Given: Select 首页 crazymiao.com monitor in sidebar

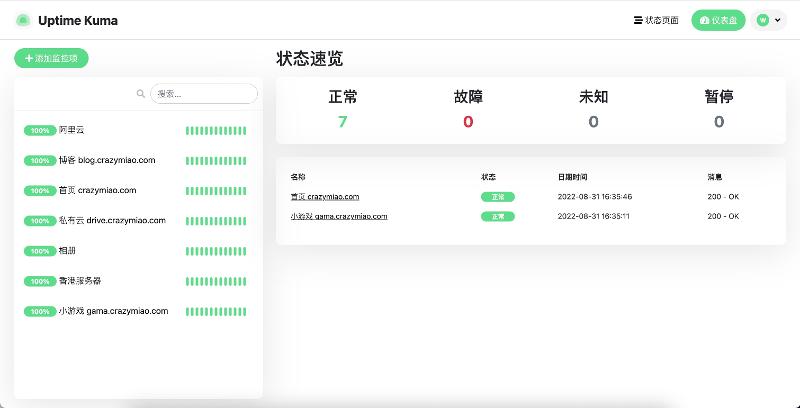Looking at the screenshot, I should point(97,190).
